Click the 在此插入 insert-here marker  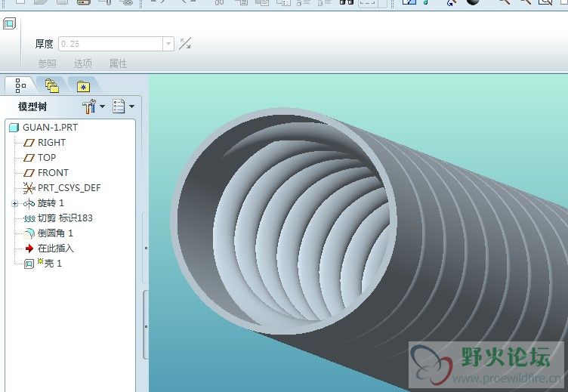pos(49,248)
